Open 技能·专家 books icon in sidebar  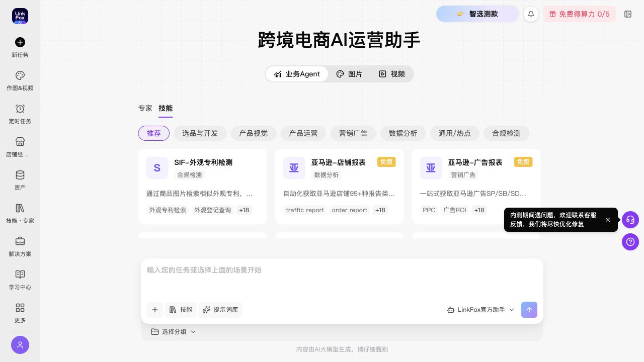20,208
